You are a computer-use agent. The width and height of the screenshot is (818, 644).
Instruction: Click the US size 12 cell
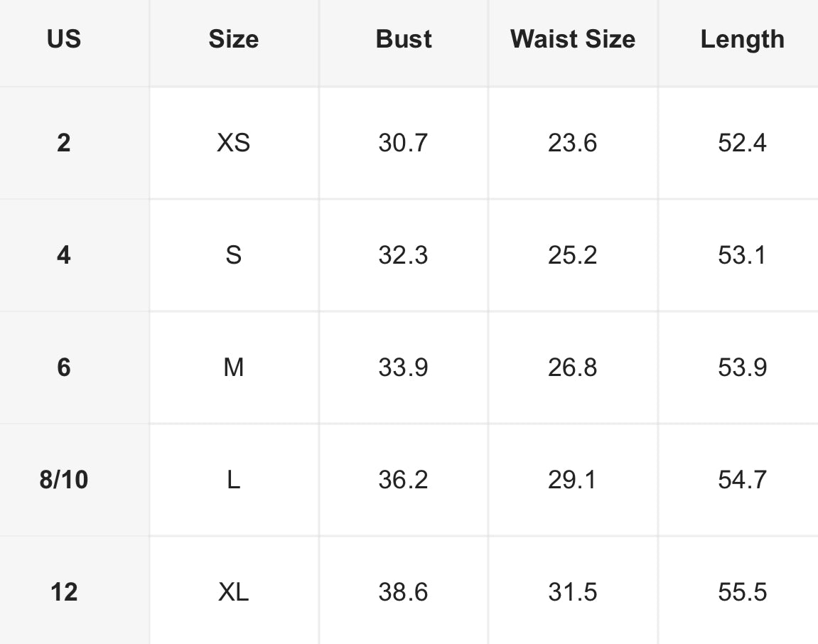(64, 591)
